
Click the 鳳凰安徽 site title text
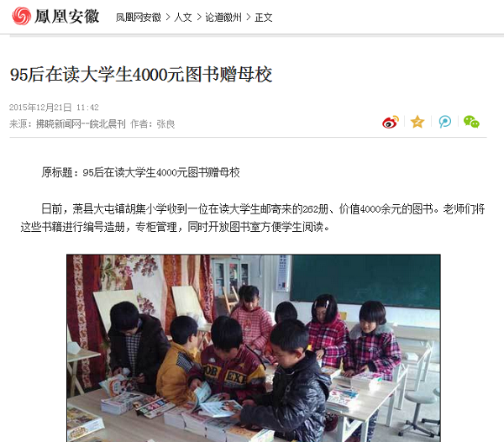67,17
